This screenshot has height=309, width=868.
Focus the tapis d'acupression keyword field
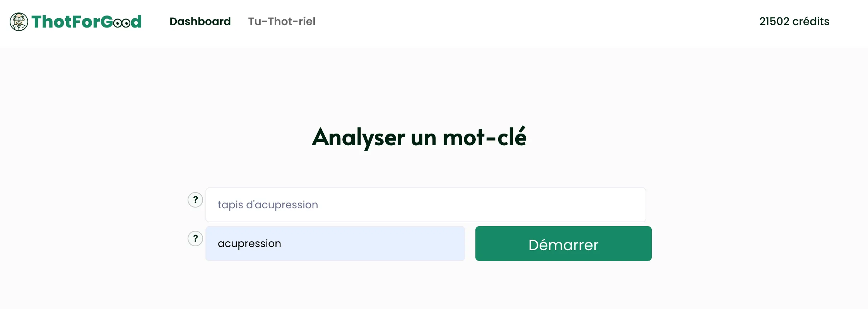(425, 205)
